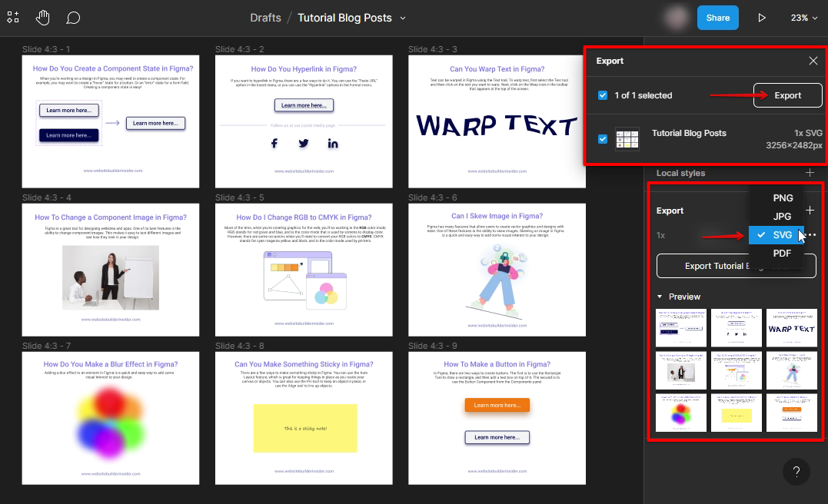Add a Local style with plus icon
The height and width of the screenshot is (504, 828).
click(810, 173)
